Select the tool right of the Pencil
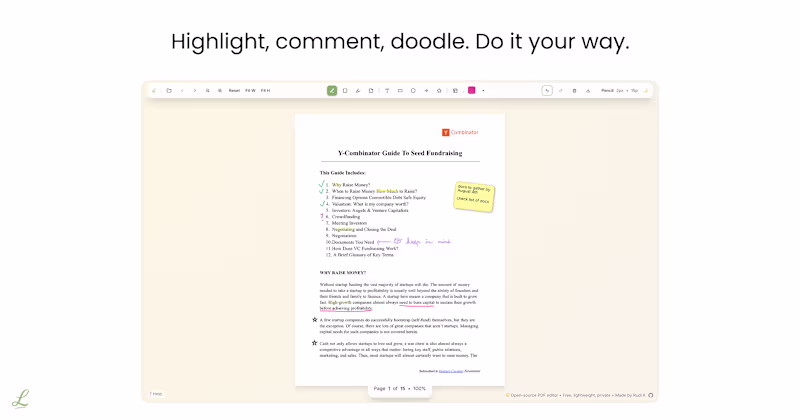Viewport: 800px width, 420px height. click(x=345, y=90)
